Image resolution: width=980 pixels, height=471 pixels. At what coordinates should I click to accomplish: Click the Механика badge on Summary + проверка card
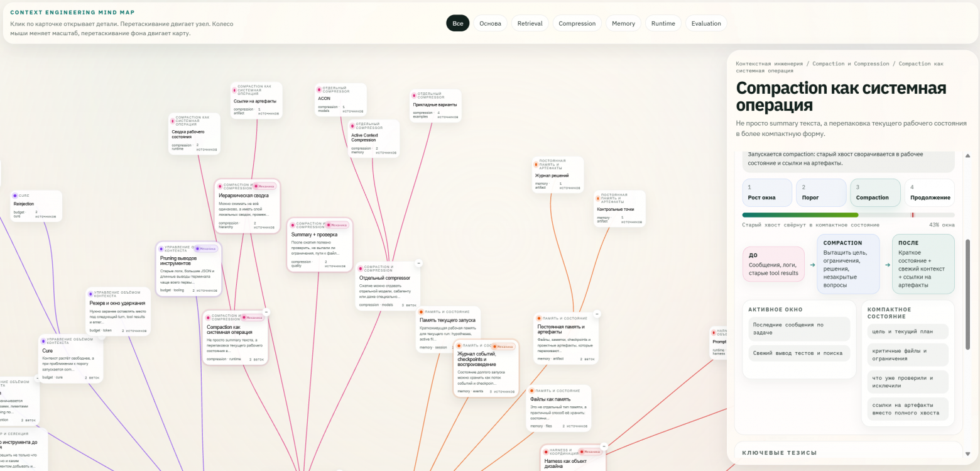(x=337, y=224)
